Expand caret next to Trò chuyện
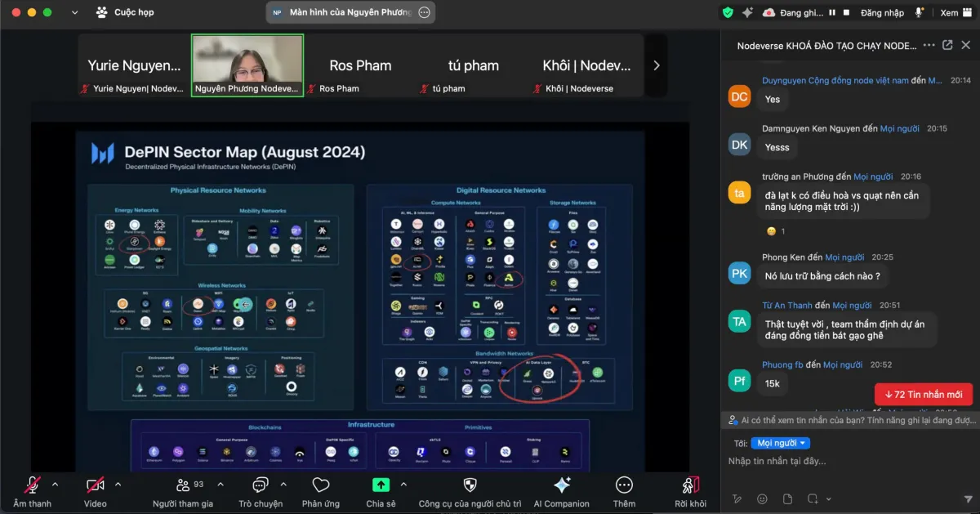 click(282, 484)
